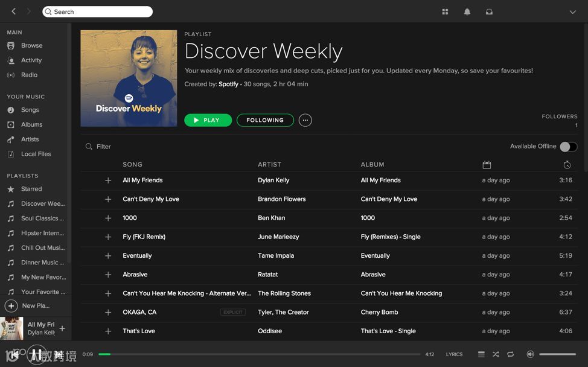Add That's Love with plus icon
The width and height of the screenshot is (588, 367).
click(108, 331)
